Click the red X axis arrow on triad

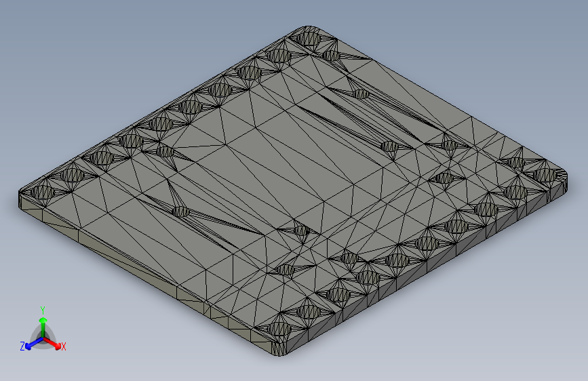pyautogui.click(x=52, y=343)
